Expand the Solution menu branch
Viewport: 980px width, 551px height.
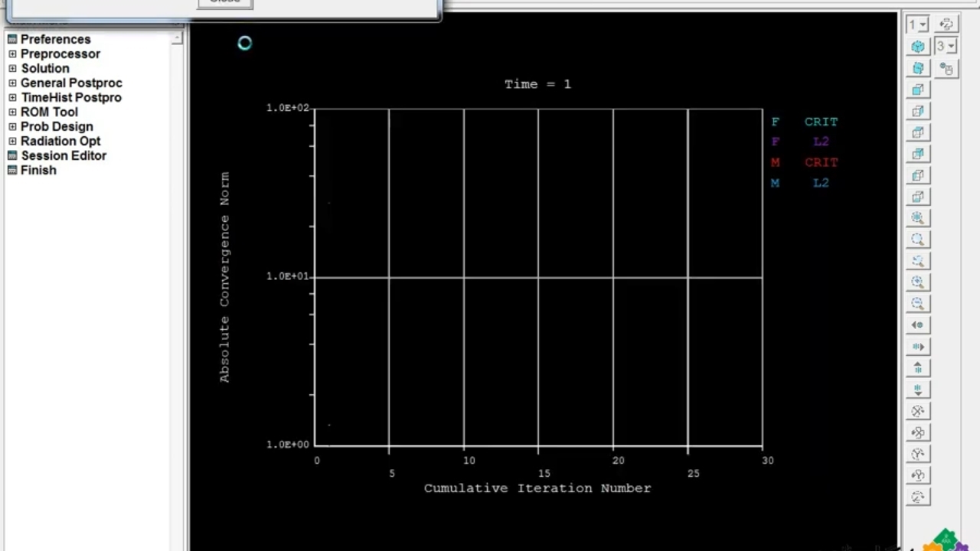pyautogui.click(x=12, y=69)
